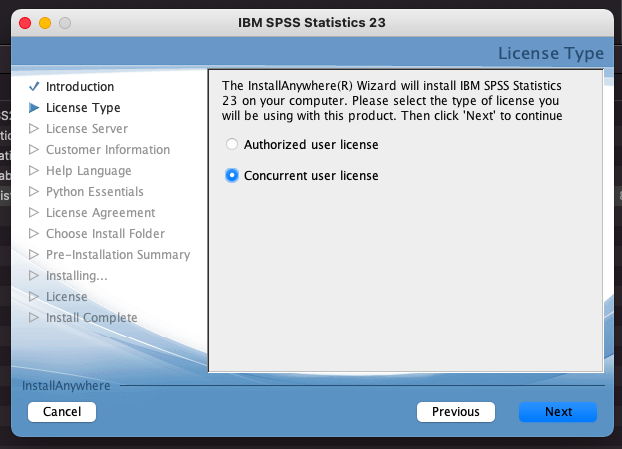
Task: Click the Customer Information step arrow
Action: (34, 150)
